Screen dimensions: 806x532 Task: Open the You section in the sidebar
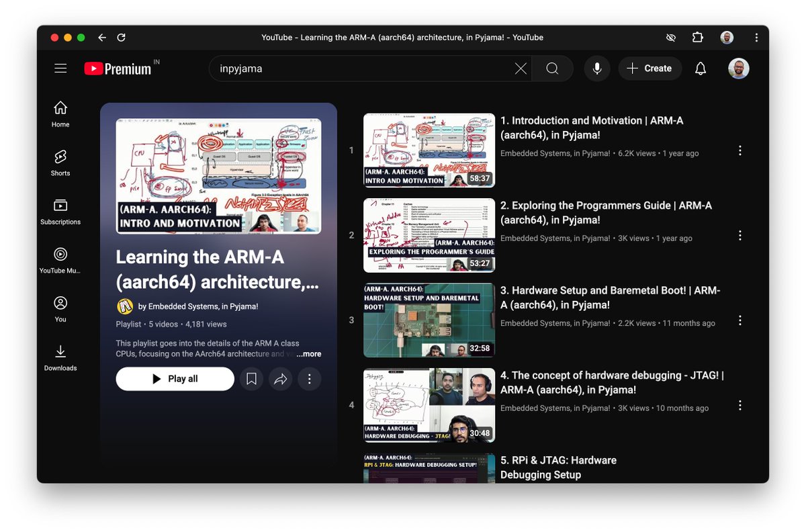[x=60, y=308]
